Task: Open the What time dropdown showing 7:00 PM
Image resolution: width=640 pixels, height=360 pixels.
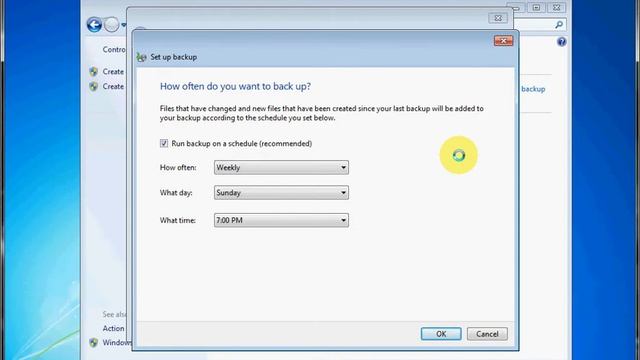Action: click(x=281, y=220)
